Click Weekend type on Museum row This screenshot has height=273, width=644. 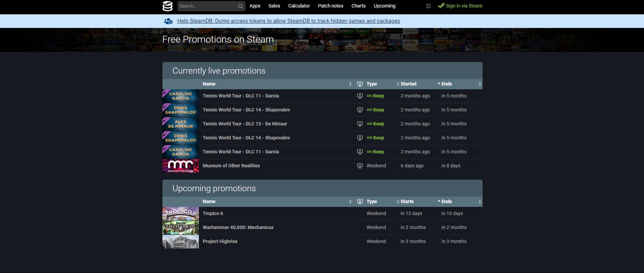(x=376, y=166)
